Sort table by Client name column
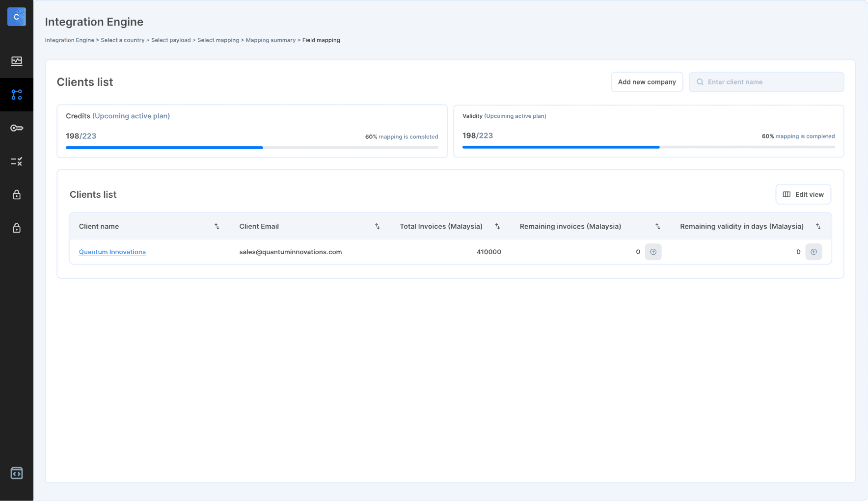868x501 pixels. click(x=217, y=226)
